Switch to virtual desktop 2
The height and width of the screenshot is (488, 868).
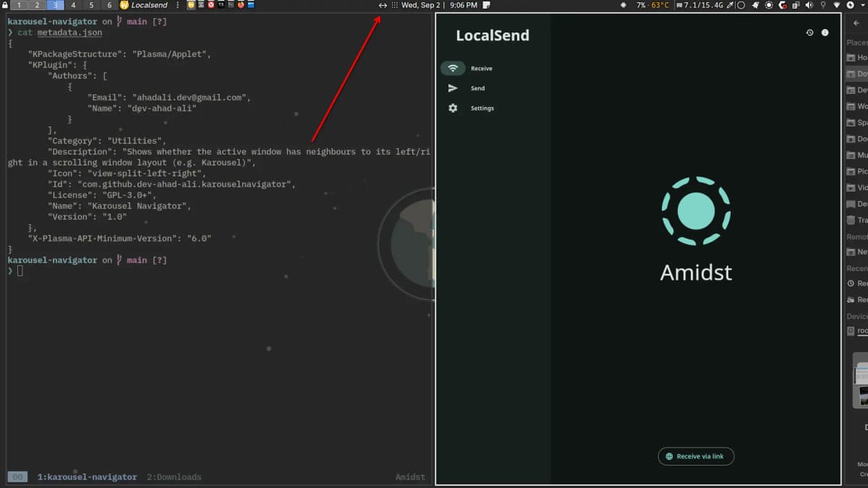coord(38,5)
